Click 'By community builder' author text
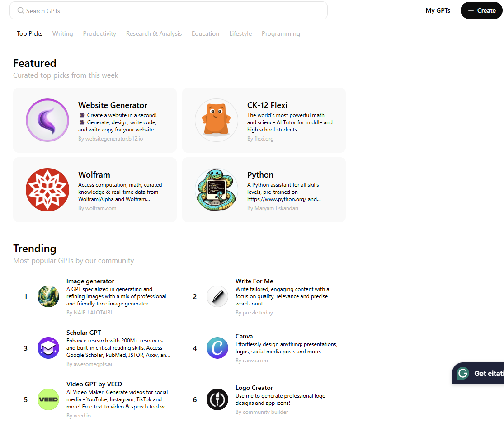This screenshot has height=422, width=504. coord(262,412)
